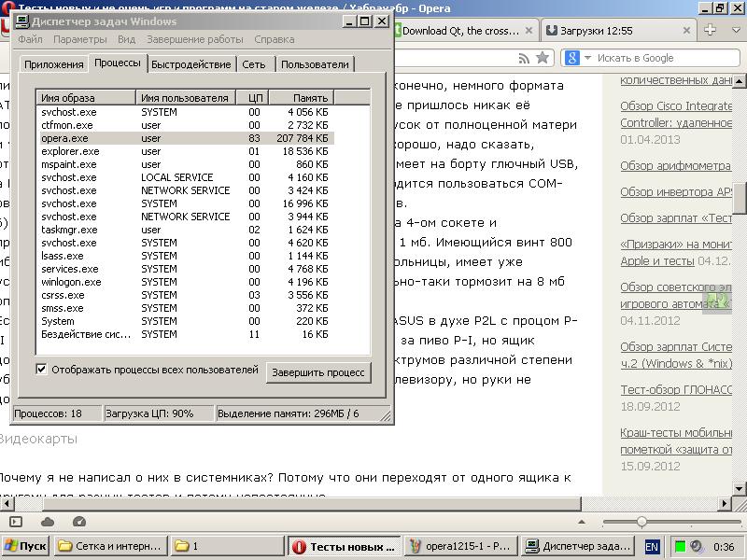Open link Обзор инвертора AP
The height and width of the screenshot is (560, 747).
point(675,192)
